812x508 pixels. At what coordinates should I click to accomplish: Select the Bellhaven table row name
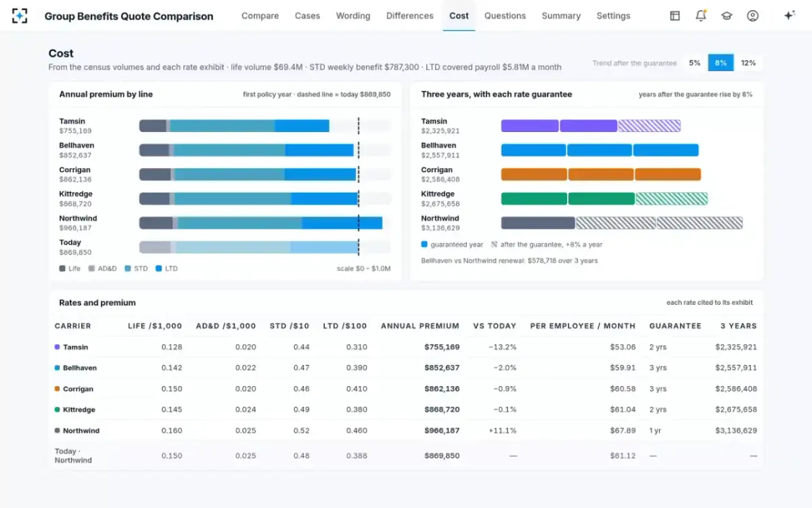tap(80, 368)
